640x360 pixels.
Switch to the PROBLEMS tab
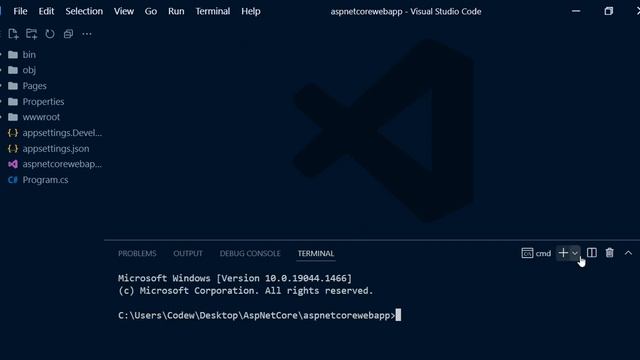click(x=137, y=253)
